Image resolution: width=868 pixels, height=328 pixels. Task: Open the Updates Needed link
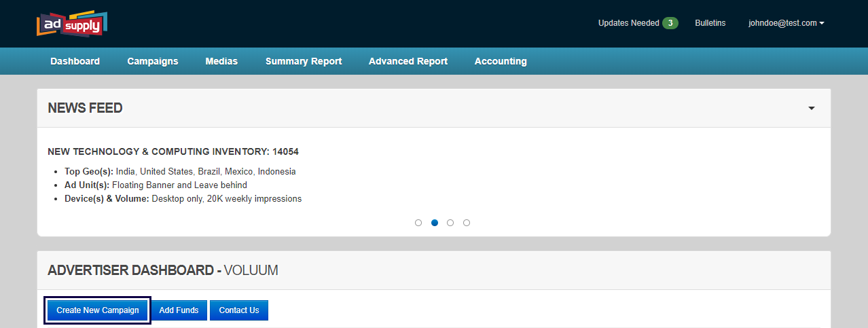(628, 23)
